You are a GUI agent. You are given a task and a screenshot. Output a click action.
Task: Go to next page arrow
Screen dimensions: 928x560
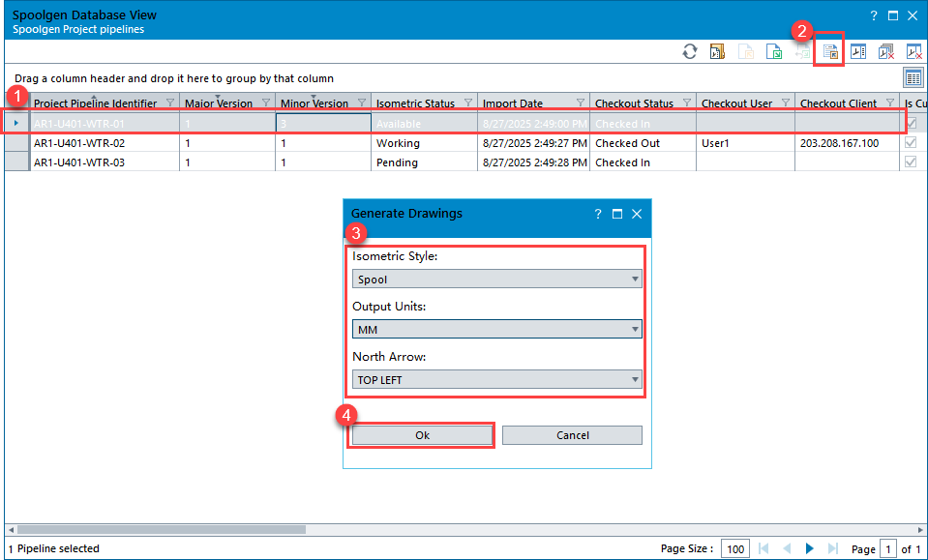pyautogui.click(x=809, y=548)
